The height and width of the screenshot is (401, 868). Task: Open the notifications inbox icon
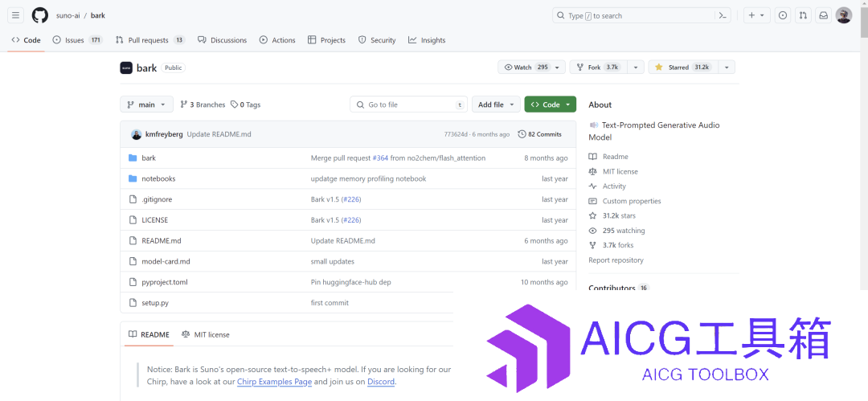tap(823, 15)
